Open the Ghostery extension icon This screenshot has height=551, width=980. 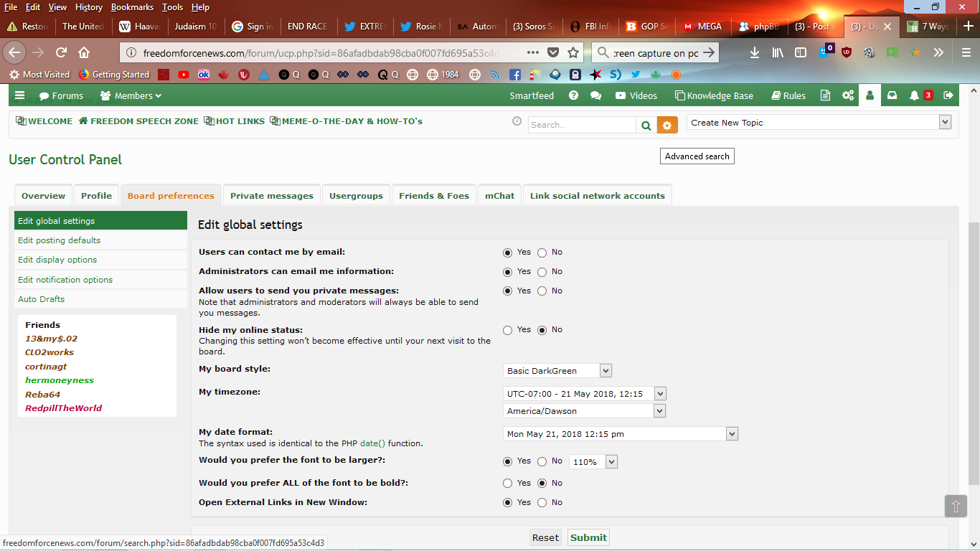[824, 52]
